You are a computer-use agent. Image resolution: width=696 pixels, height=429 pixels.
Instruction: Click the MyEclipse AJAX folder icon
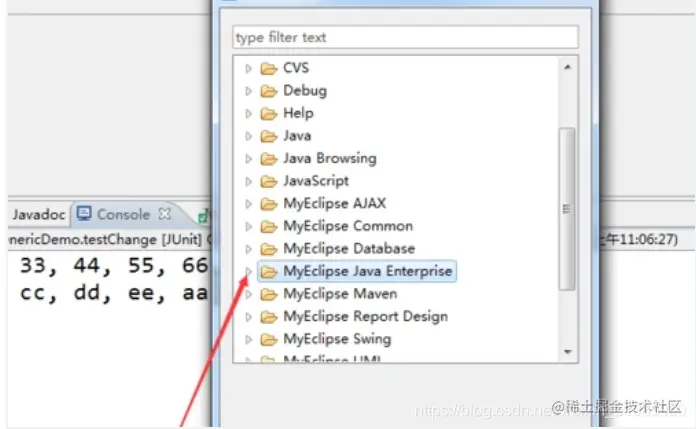coord(269,204)
